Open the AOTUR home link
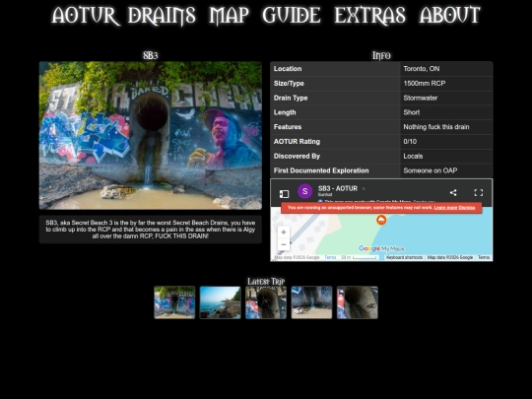The height and width of the screenshot is (399, 532). (x=86, y=15)
